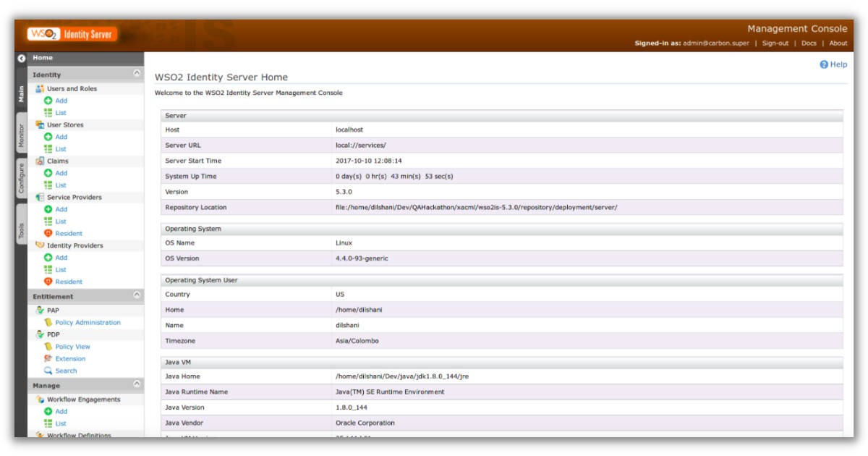
Task: Switch to the Monitor vertical tab
Action: click(21, 135)
